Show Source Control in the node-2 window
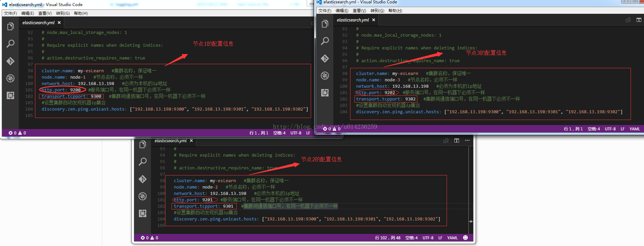This screenshot has height=246, width=644. (143, 179)
